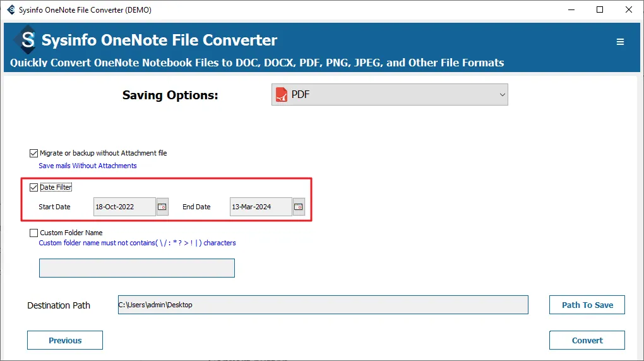This screenshot has height=361, width=644.
Task: Click the app icon in the title bar
Action: coord(11,9)
